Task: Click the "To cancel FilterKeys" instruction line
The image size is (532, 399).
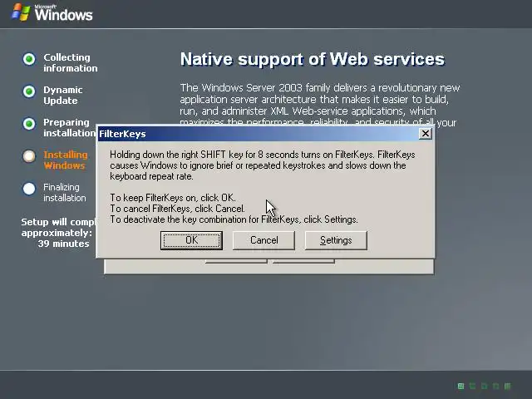Action: [177, 209]
